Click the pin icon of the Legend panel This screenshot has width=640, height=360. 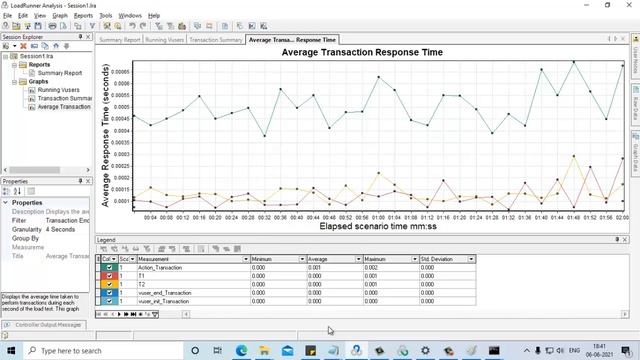click(x=617, y=240)
